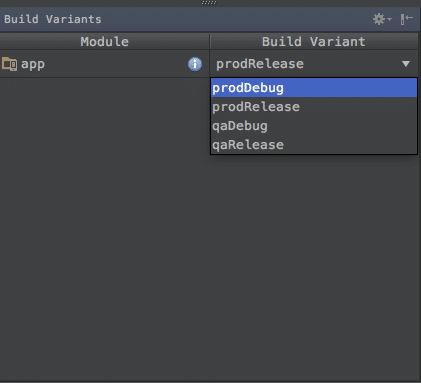Viewport: 421px width, 383px height.
Task: Click the app module folder icon
Action: pyautogui.click(x=9, y=64)
